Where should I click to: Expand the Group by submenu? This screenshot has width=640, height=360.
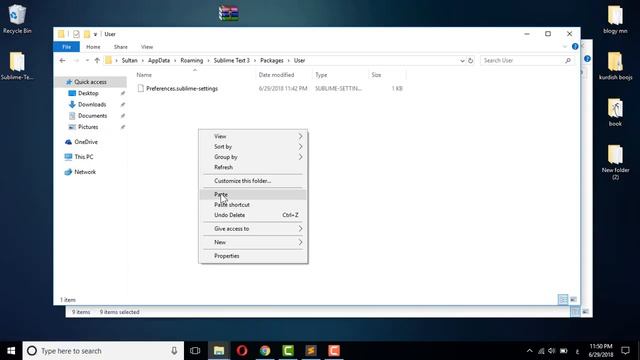click(253, 157)
